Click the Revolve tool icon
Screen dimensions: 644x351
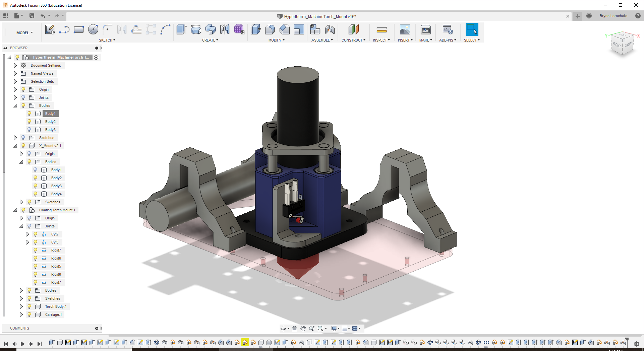tap(196, 29)
